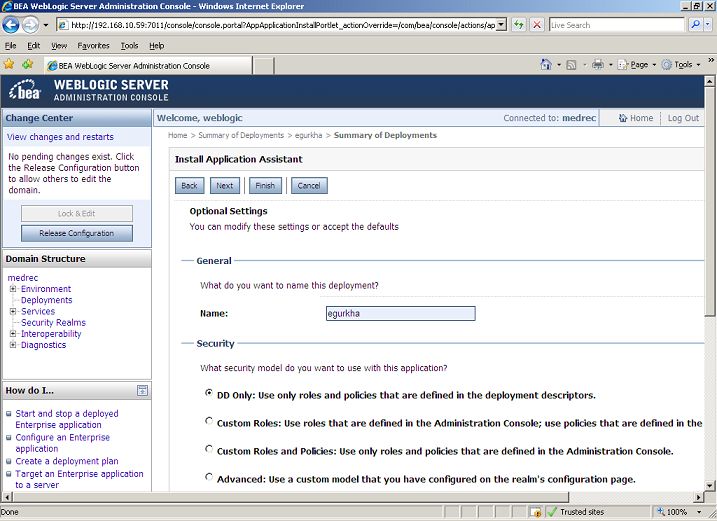Click View changes and restarts link

coord(60,137)
